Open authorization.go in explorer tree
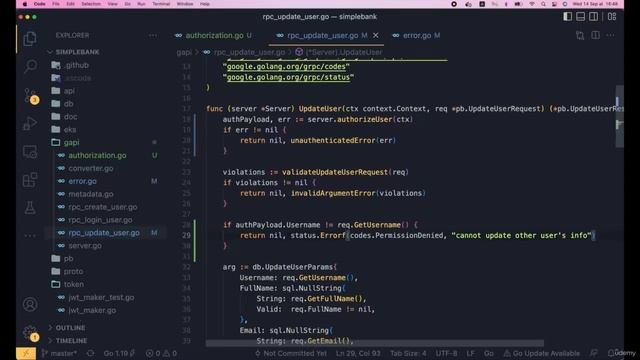Image resolution: width=640 pixels, height=360 pixels. [97, 156]
